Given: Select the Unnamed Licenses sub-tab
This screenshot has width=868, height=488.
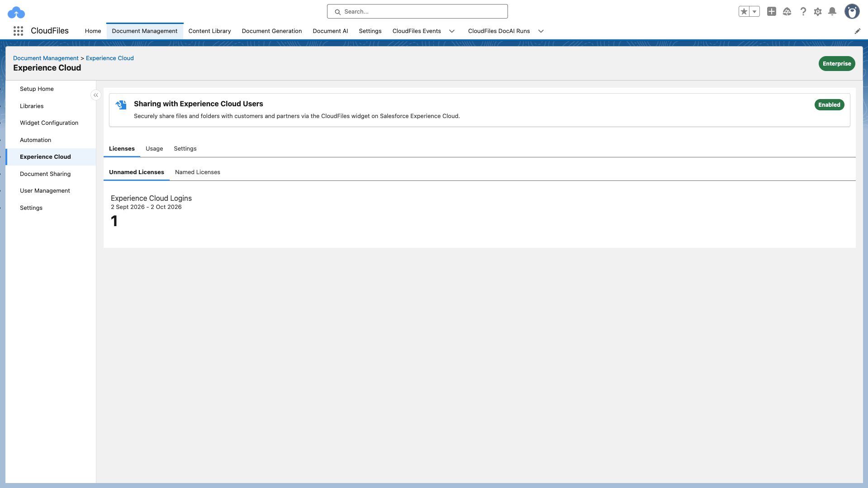Looking at the screenshot, I should [137, 172].
